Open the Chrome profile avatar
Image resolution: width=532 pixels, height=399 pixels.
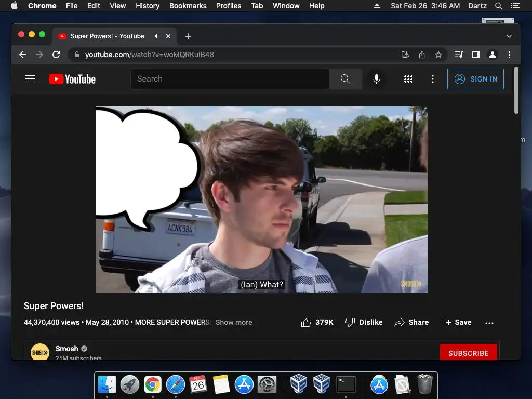coord(493,55)
